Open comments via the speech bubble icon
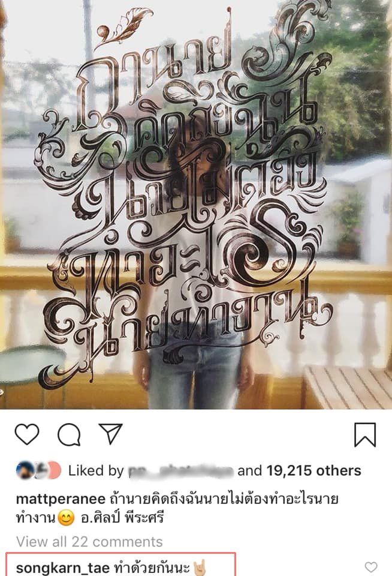 [69, 434]
